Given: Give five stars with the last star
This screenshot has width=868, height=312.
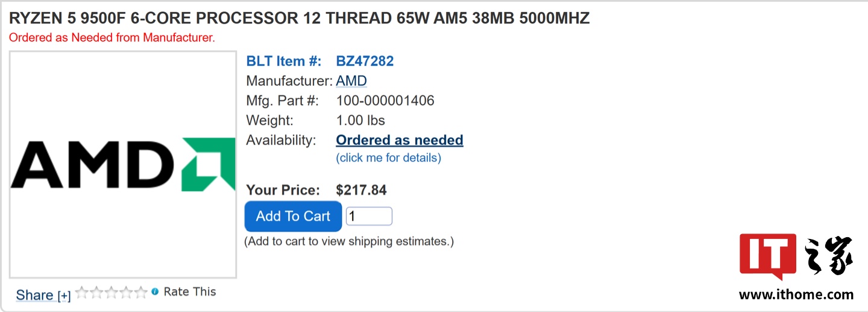Looking at the screenshot, I should (140, 293).
